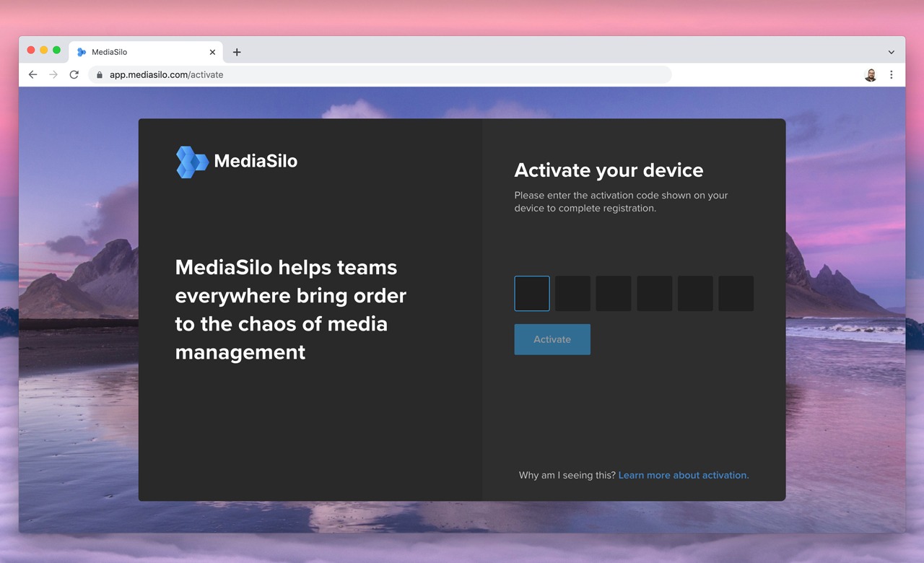The height and width of the screenshot is (563, 924).
Task: Click the 'MediaSilo helps teams everywhere' tagline
Action: point(290,310)
